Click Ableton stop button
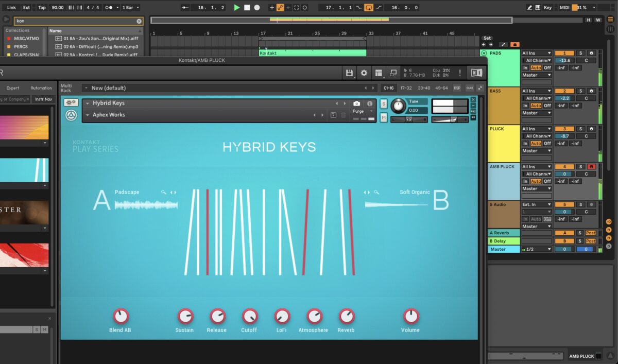 click(247, 7)
